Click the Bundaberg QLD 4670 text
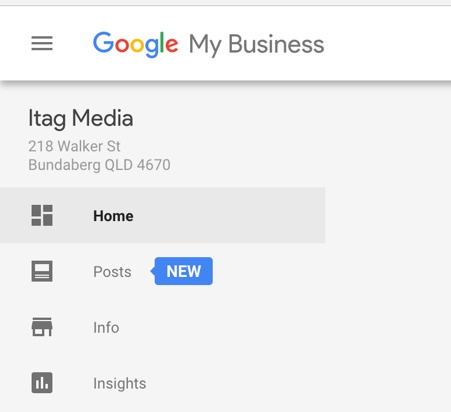This screenshot has height=412, width=451. coord(99,165)
